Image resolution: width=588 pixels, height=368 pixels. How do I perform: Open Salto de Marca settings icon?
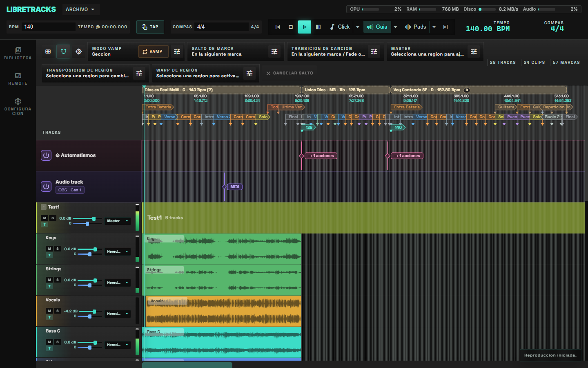click(x=274, y=52)
